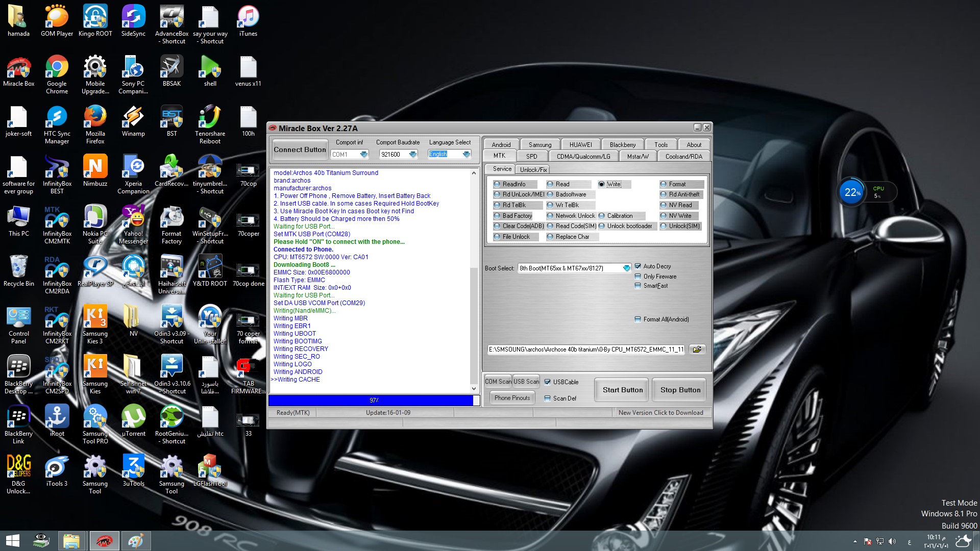Open Winamp desktop icon
The width and height of the screenshot is (980, 551).
point(133,121)
